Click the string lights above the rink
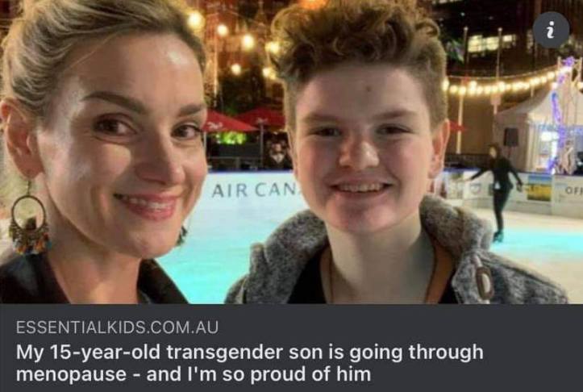 pyautogui.click(x=502, y=84)
